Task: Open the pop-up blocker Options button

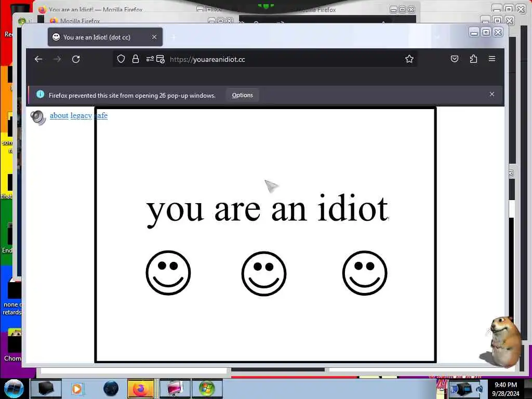Action: (x=242, y=95)
